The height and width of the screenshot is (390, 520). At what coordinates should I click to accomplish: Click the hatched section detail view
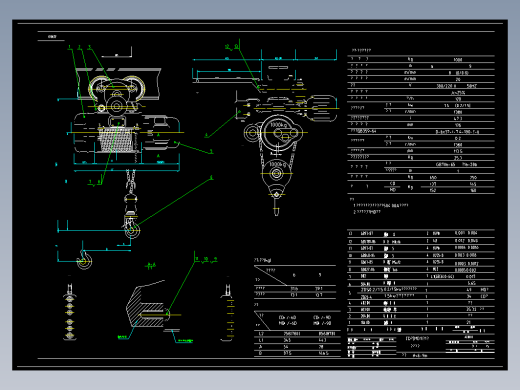click(152, 305)
